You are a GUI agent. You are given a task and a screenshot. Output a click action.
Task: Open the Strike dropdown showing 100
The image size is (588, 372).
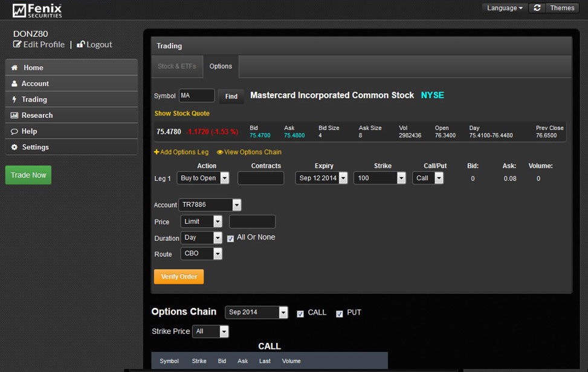(x=380, y=178)
